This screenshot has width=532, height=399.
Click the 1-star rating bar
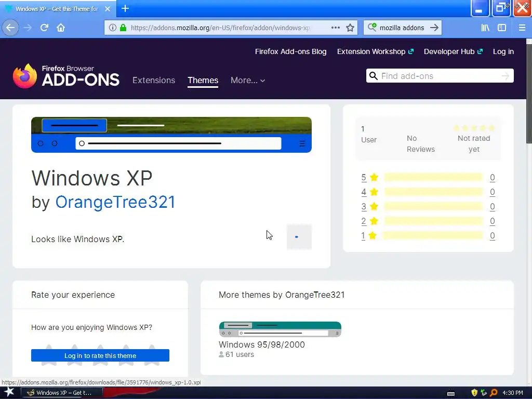(433, 235)
